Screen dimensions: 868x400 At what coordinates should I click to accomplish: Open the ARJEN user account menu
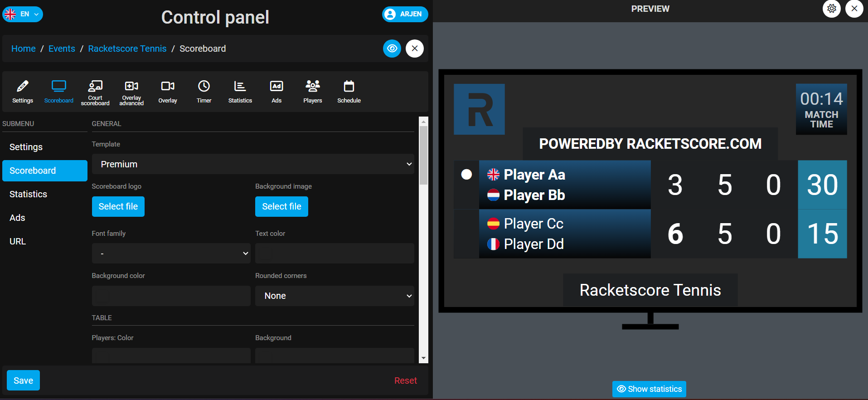click(405, 14)
